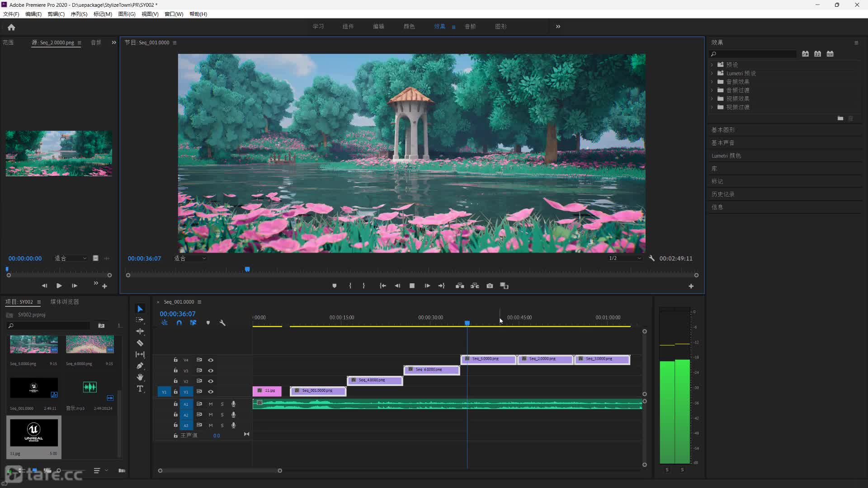Expand the 音频过渡 folder
This screenshot has width=868, height=488.
click(712, 90)
